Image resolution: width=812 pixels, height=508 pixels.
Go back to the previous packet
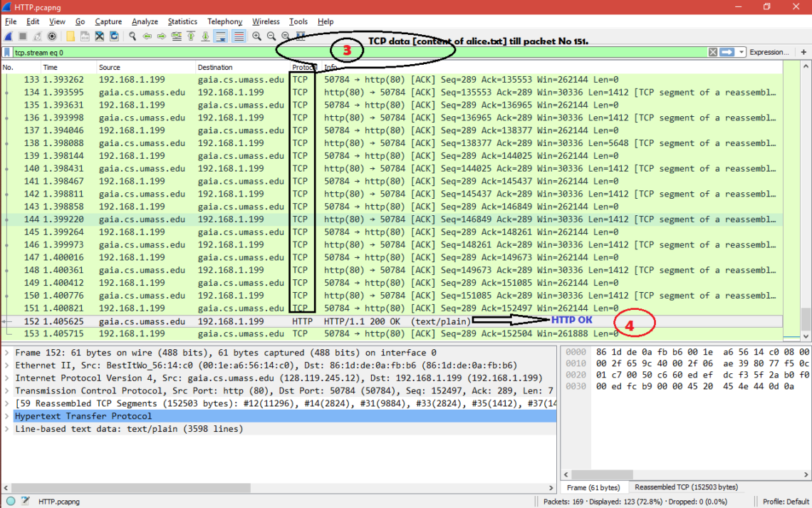coord(147,36)
